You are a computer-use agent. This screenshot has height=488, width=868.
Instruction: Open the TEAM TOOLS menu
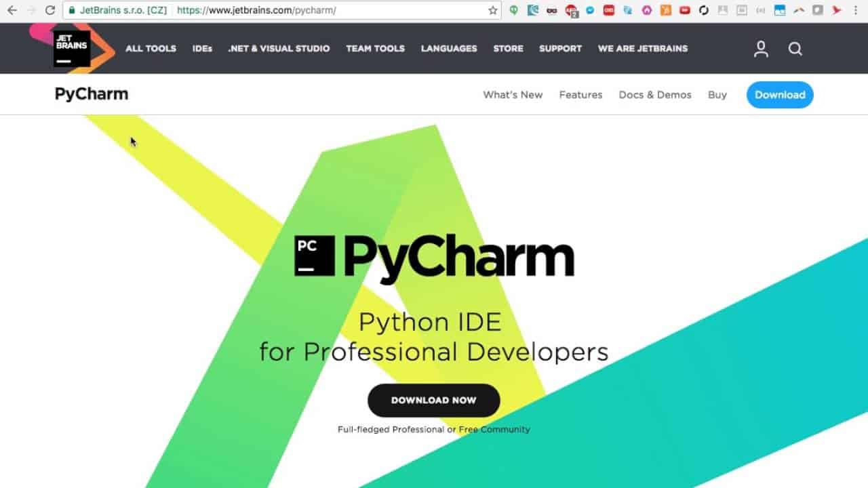(375, 49)
